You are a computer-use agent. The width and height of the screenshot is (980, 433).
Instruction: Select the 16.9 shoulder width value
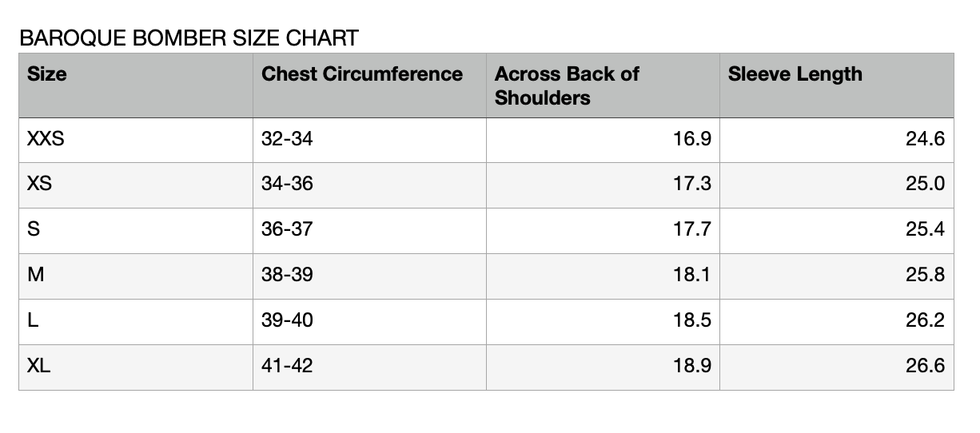coord(691,139)
